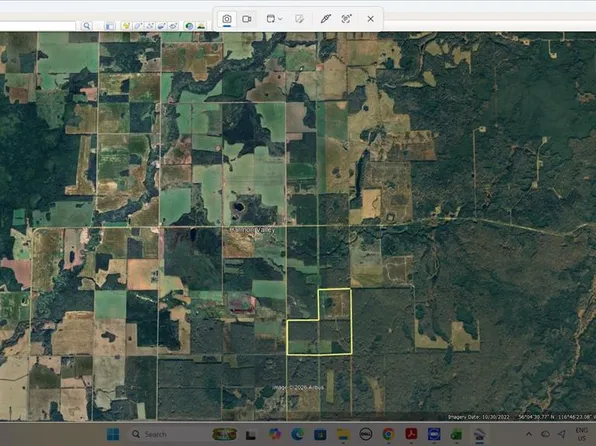The image size is (596, 446).
Task: Click the ENG US language indicator
Action: (582, 434)
